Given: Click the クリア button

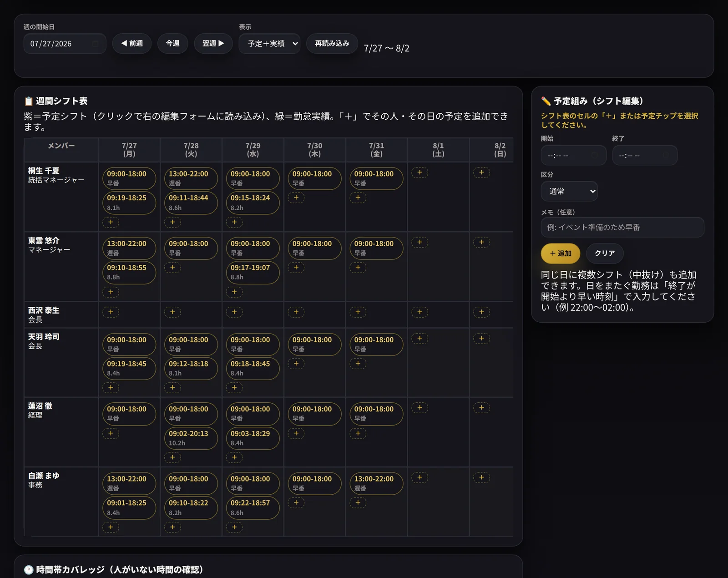Looking at the screenshot, I should click(x=605, y=254).
